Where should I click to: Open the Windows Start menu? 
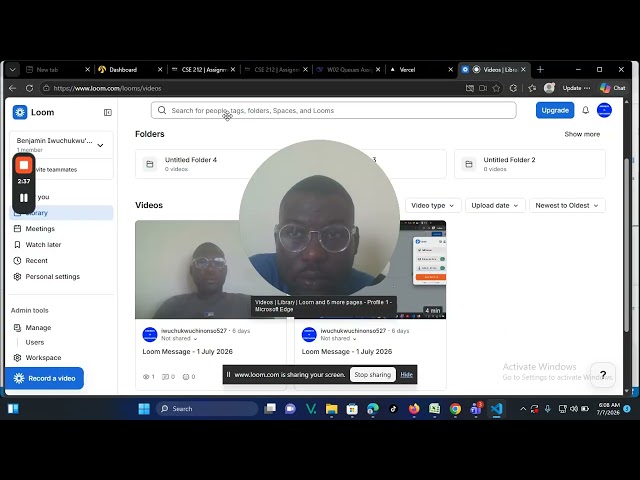click(x=144, y=409)
